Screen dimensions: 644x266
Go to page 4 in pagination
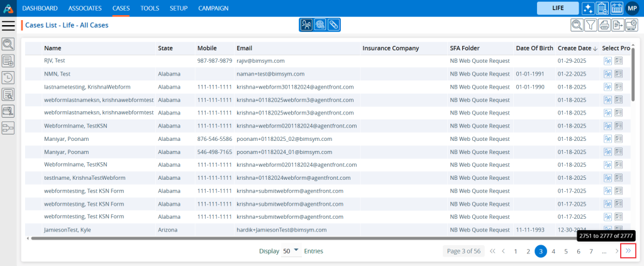pos(553,252)
